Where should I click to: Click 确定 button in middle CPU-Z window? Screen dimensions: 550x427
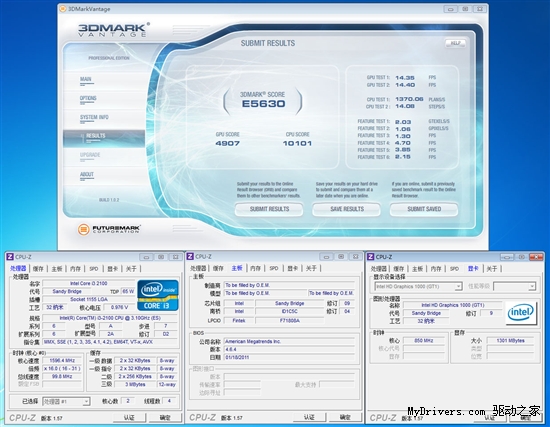[345, 417]
